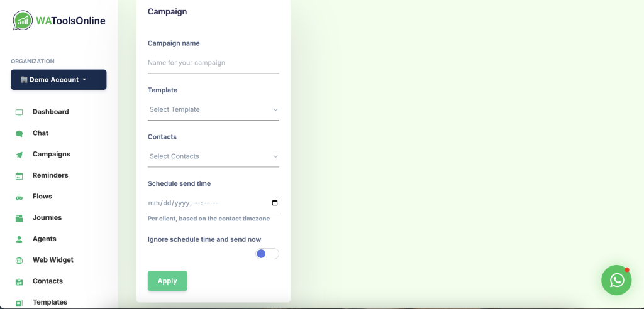Click the Flows gamepad icon
This screenshot has width=644, height=309.
point(19,197)
